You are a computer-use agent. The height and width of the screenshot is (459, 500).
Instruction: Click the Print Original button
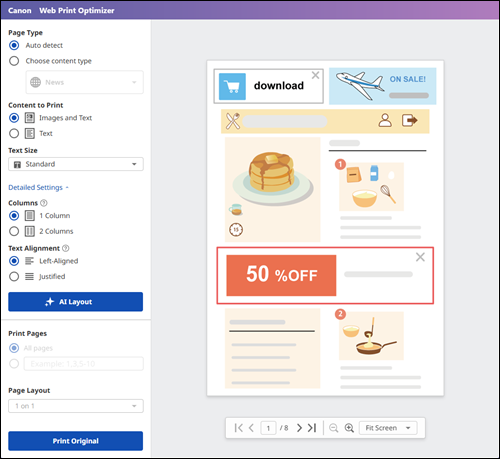tap(76, 441)
